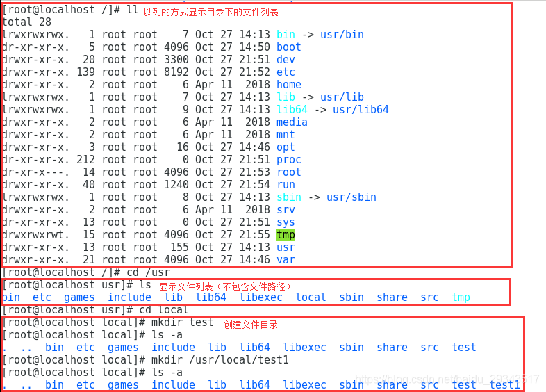
Task: Click the timestamp '21:52'
Action: [x=254, y=72]
